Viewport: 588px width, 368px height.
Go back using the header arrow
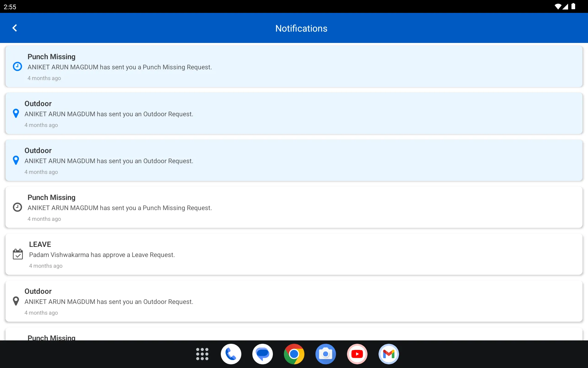point(14,28)
